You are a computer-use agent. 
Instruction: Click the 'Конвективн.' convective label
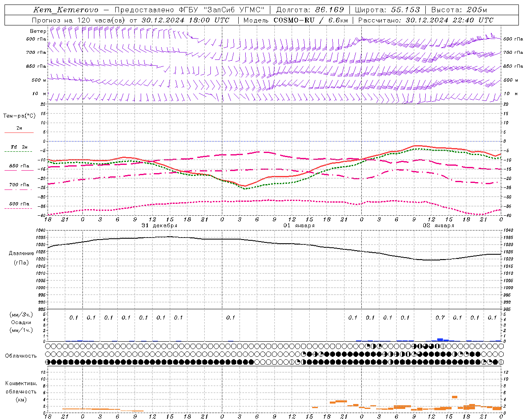[x=21, y=383]
